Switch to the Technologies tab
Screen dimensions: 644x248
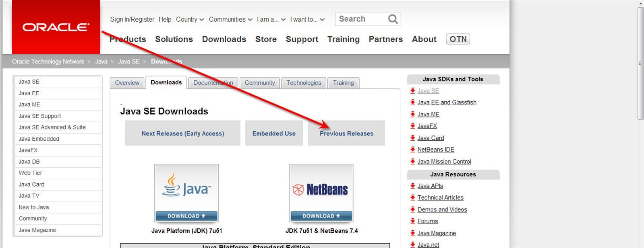click(304, 83)
